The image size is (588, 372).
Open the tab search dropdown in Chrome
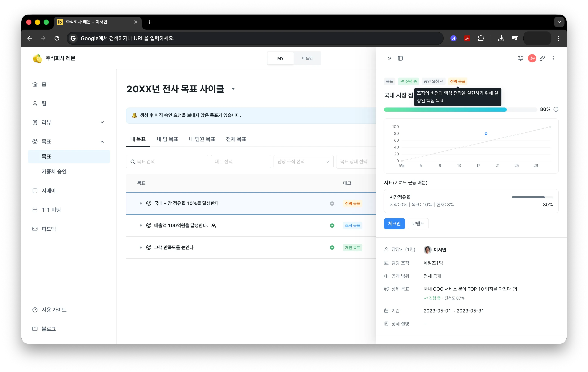[x=559, y=22]
